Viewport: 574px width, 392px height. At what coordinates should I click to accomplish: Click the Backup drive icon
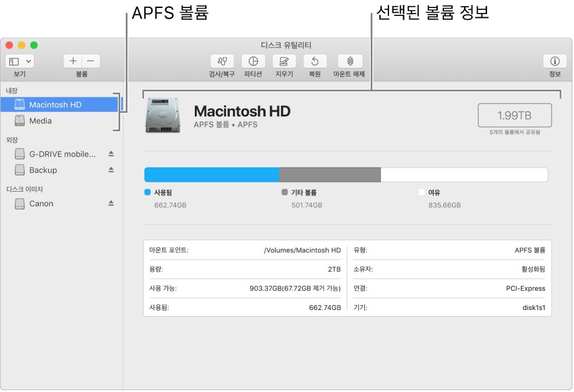[x=20, y=170]
